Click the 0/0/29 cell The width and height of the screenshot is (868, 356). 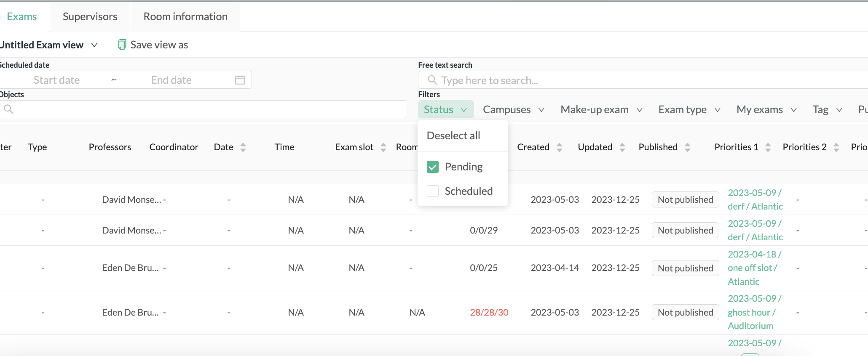(484, 230)
